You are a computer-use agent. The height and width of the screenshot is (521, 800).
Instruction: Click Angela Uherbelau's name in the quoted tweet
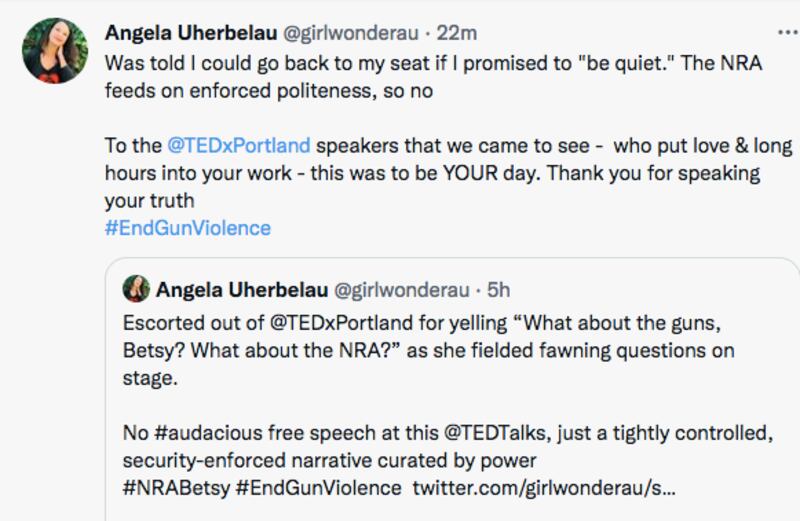coord(238,290)
